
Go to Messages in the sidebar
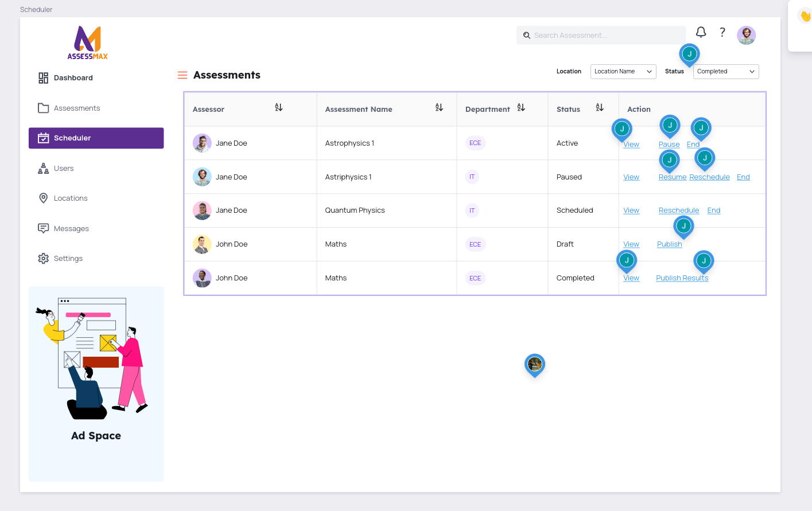click(x=71, y=229)
